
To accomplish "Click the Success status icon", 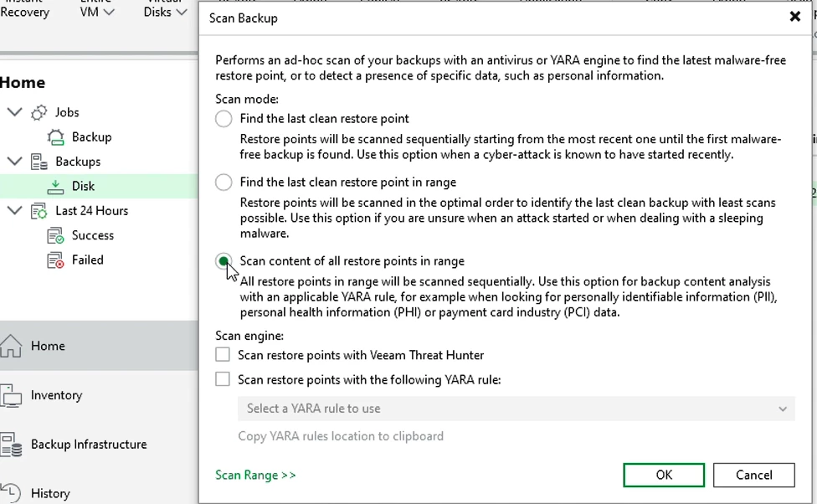I will pos(55,236).
